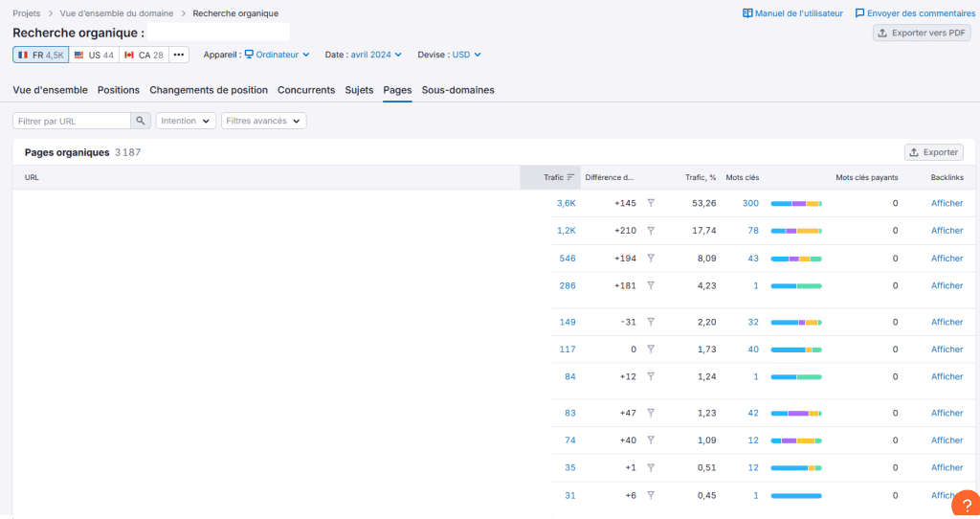Open more countries with the three-dots button
980x519 pixels.
pyautogui.click(x=179, y=55)
